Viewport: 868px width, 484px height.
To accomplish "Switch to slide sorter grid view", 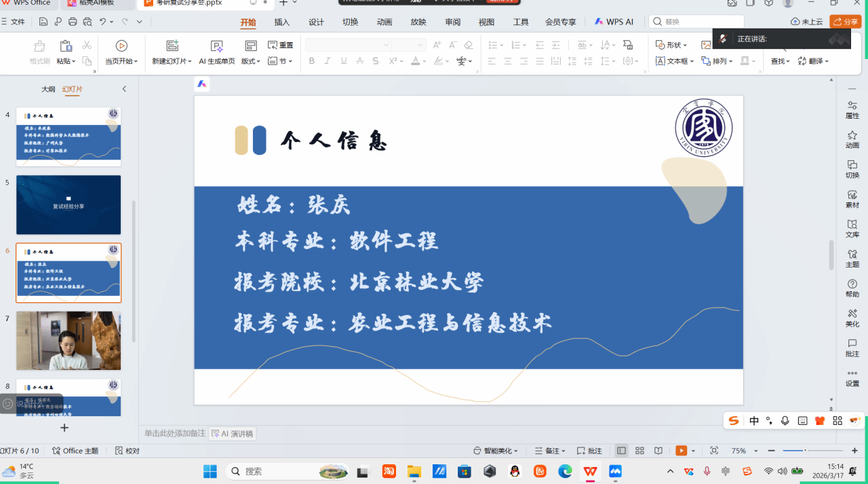I will coord(639,451).
